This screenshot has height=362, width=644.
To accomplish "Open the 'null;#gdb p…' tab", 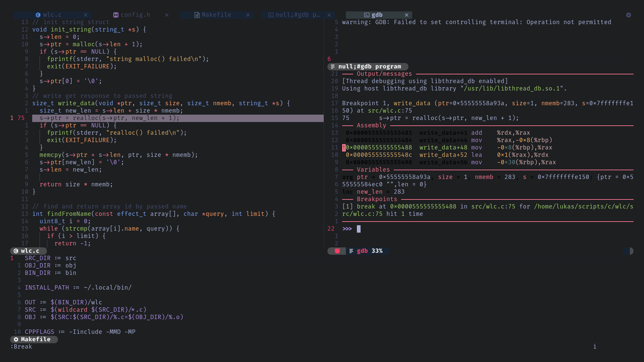I will point(297,15).
